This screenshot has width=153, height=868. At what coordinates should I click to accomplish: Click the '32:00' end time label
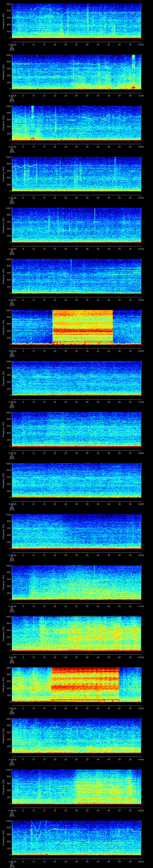(x=141, y=147)
